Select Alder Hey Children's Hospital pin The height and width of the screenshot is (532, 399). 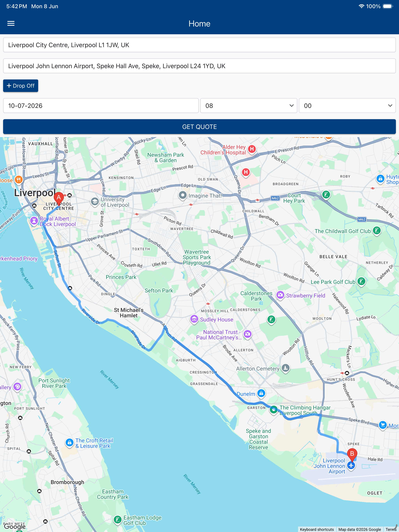click(x=252, y=149)
